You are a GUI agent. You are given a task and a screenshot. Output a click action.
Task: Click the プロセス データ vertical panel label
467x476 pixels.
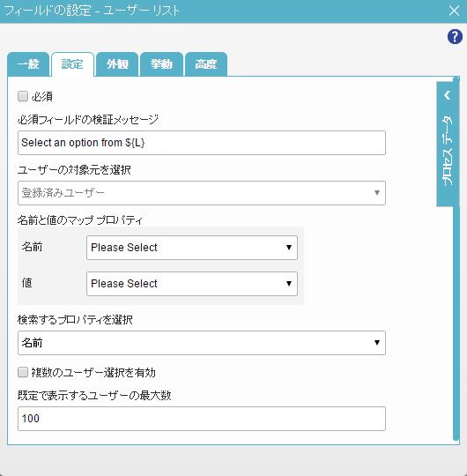(448, 150)
